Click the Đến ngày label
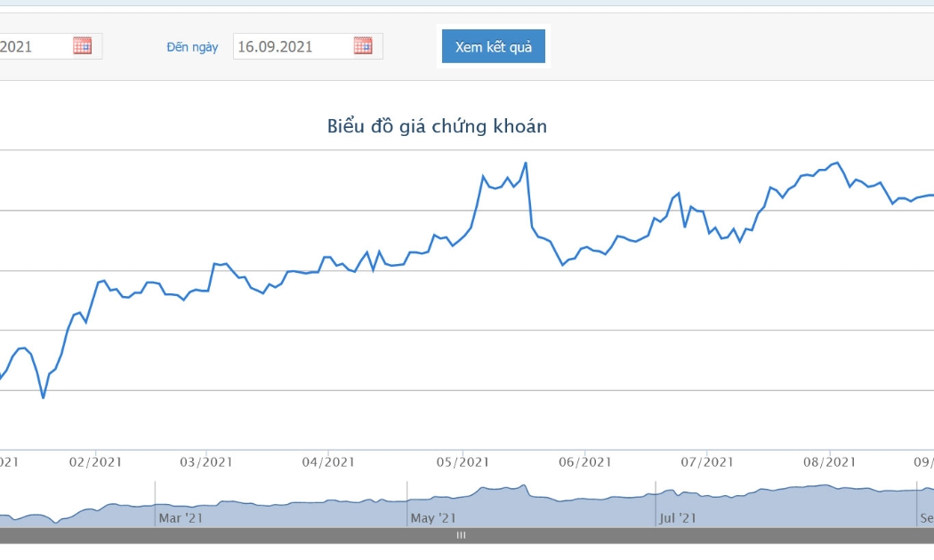The height and width of the screenshot is (560, 934). [192, 47]
